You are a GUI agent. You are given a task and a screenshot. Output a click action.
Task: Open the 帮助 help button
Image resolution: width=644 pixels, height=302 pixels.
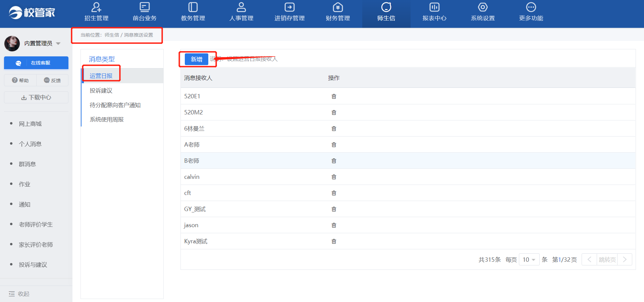pos(20,80)
